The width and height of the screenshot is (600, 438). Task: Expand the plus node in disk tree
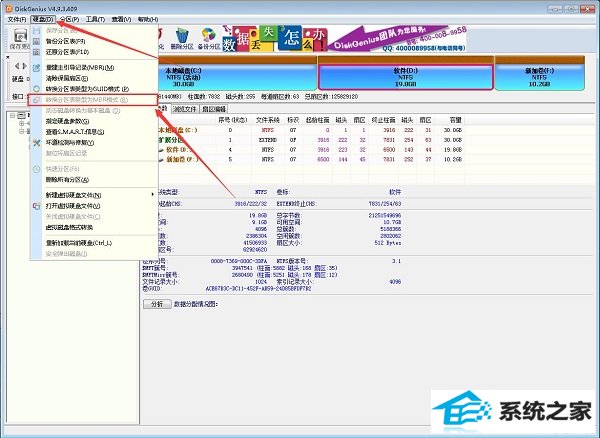click(22, 123)
